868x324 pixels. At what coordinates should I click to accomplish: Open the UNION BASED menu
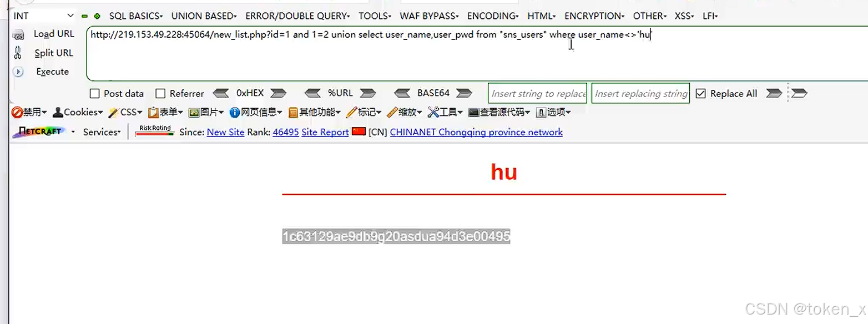204,16
